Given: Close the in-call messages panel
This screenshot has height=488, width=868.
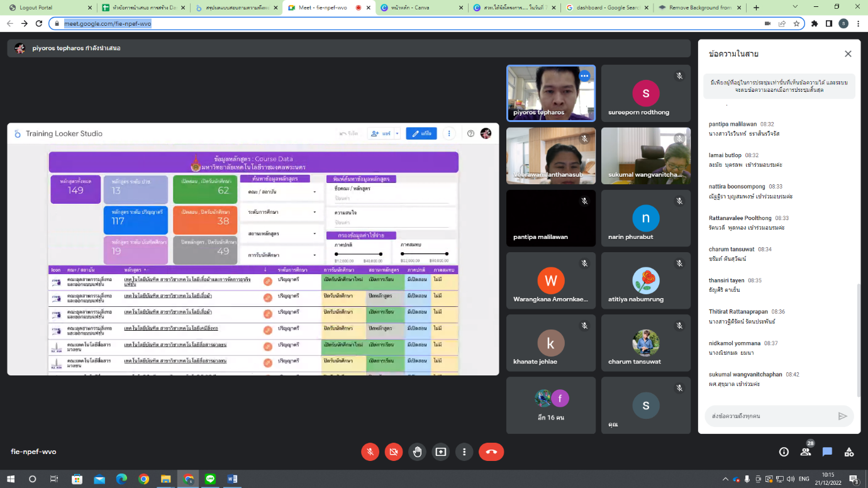Looking at the screenshot, I should tap(848, 53).
